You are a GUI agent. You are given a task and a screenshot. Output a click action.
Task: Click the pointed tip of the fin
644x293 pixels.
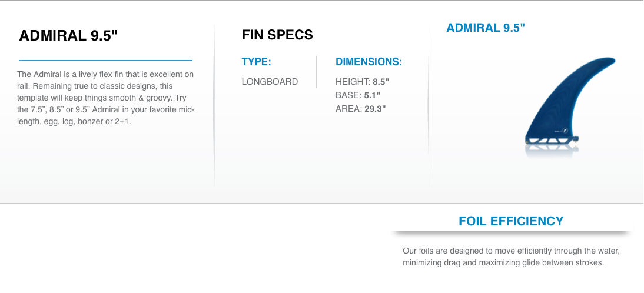[613, 59]
